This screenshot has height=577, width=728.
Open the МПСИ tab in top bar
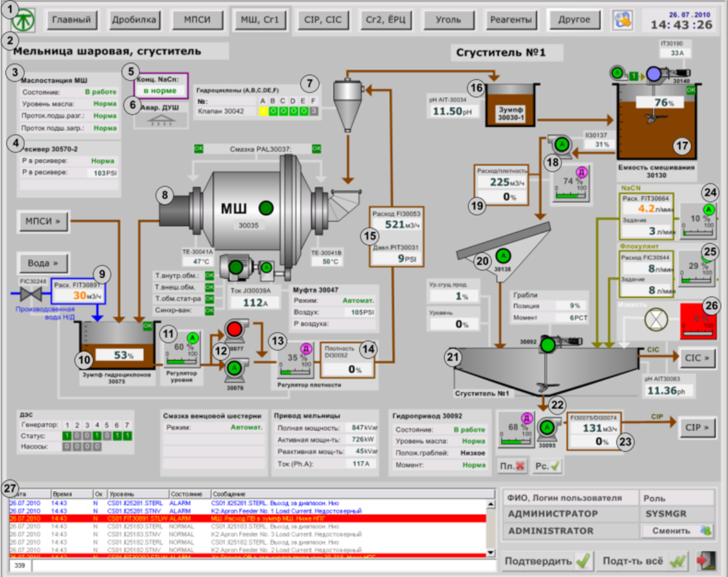[197, 19]
